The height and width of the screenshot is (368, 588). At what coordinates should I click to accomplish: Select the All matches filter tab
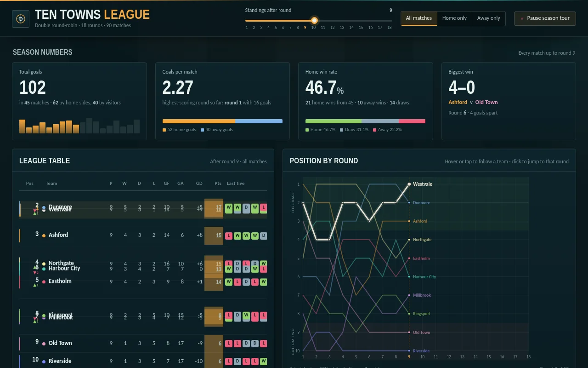click(x=419, y=18)
